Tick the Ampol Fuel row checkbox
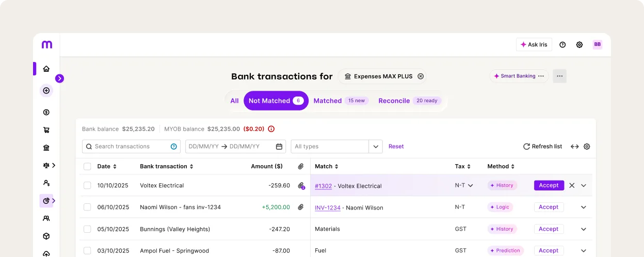This screenshot has width=644, height=257. (87, 251)
